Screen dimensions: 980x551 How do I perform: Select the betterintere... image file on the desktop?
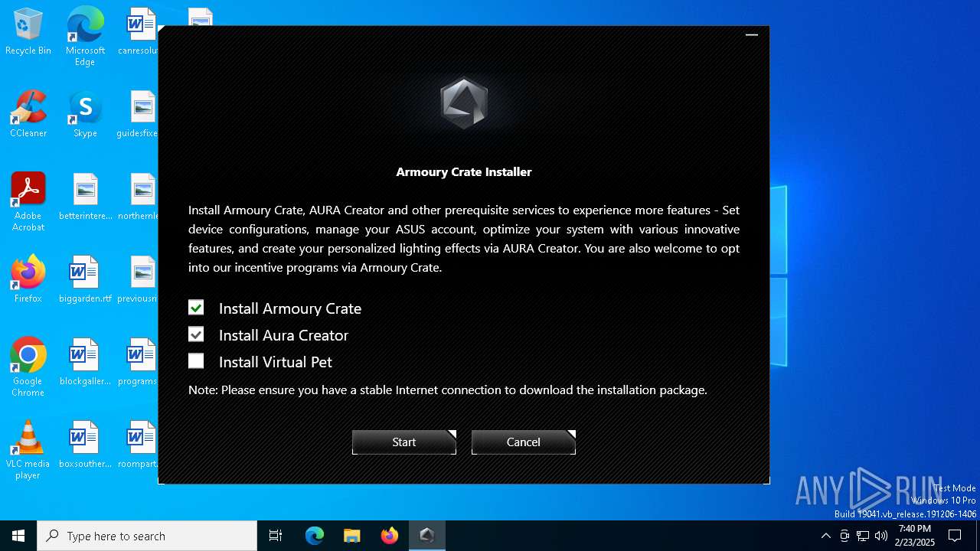(x=85, y=197)
